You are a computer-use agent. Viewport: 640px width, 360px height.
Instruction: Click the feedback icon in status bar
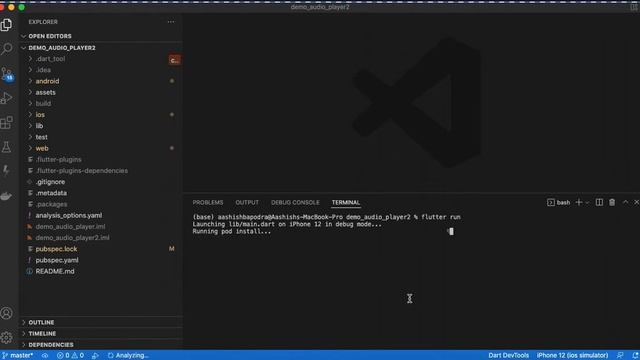click(620, 356)
